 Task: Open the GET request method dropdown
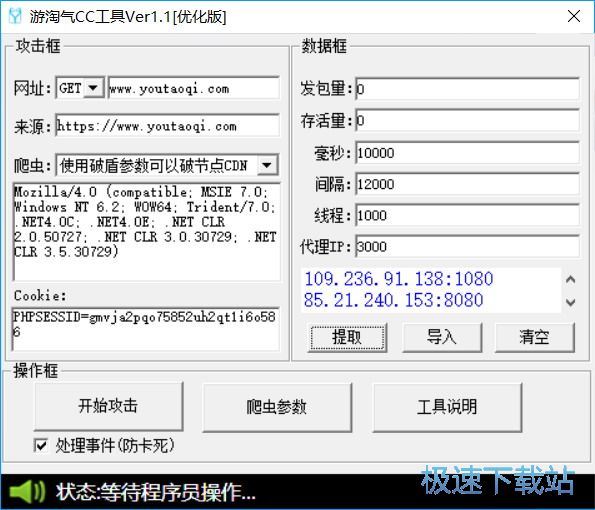(x=93, y=88)
